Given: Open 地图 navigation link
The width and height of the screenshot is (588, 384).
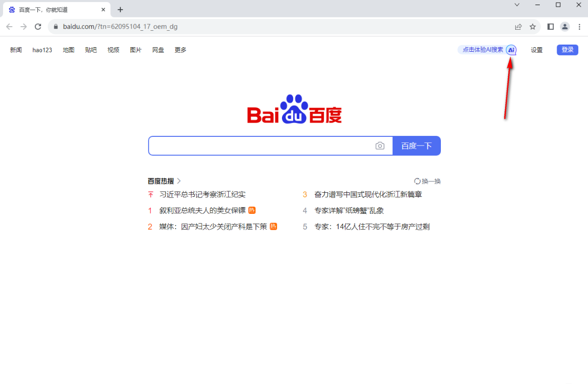Looking at the screenshot, I should (x=68, y=50).
